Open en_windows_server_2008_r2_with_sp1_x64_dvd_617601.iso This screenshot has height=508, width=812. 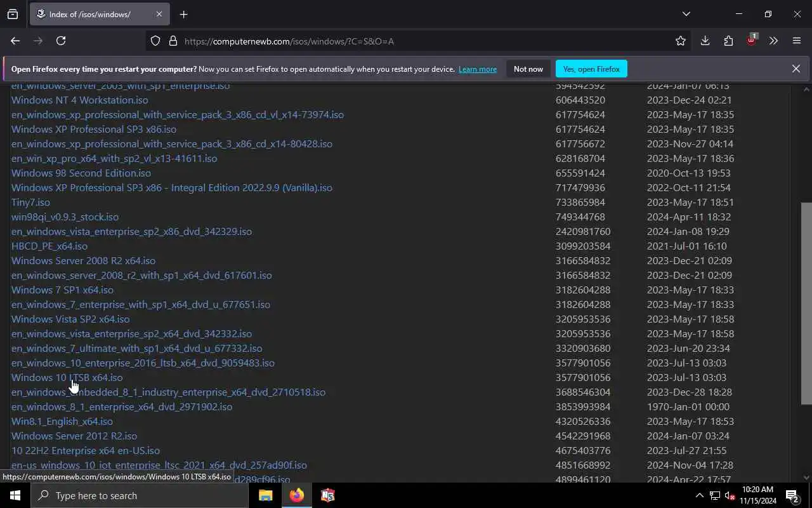(x=141, y=275)
